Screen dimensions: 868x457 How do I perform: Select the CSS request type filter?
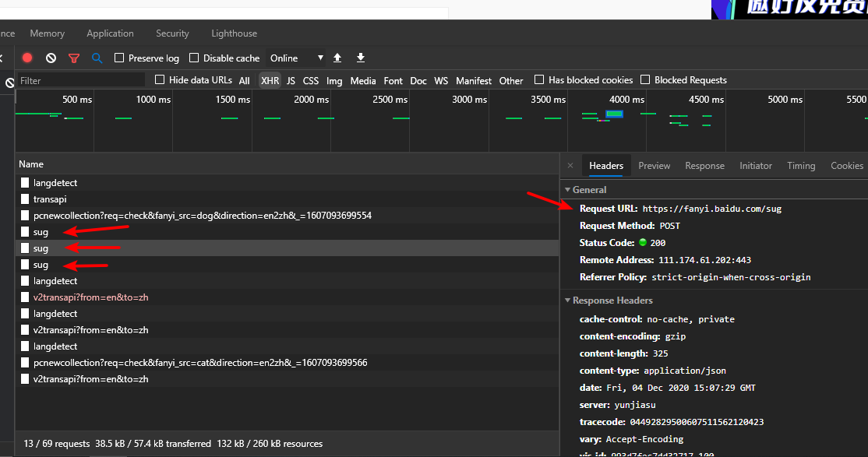coord(311,81)
